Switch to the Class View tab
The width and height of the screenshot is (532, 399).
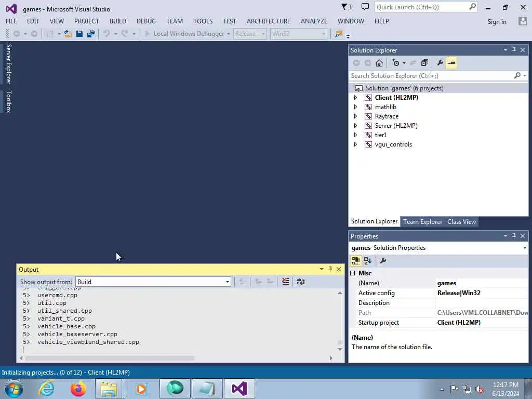tap(461, 221)
